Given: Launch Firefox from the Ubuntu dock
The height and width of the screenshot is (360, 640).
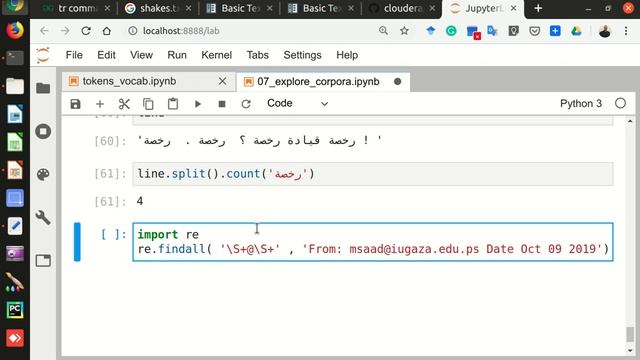Looking at the screenshot, I should pos(15,30).
